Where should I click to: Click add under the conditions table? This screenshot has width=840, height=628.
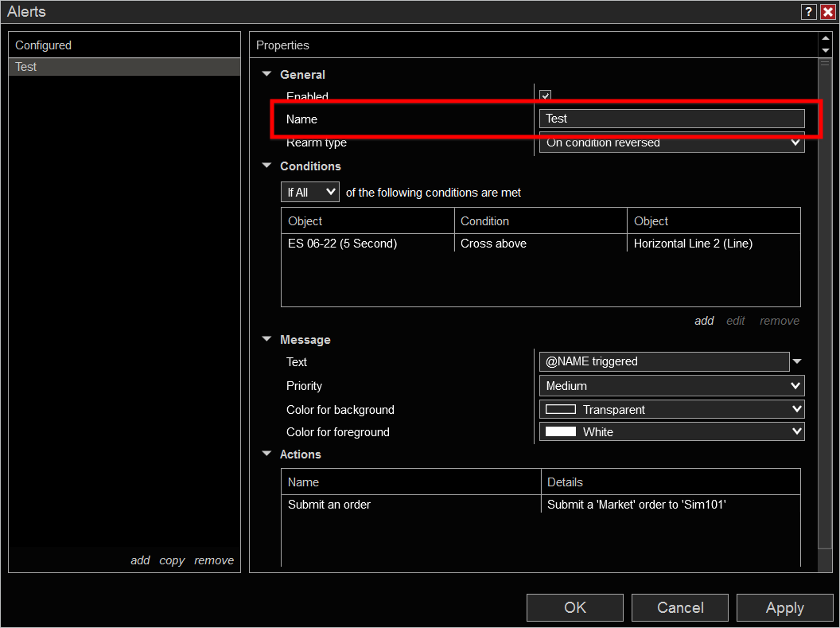pos(704,321)
